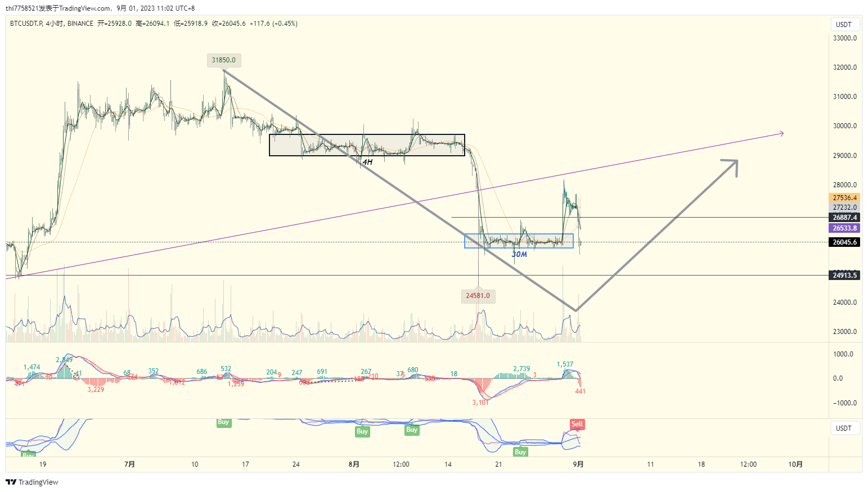
Task: Click the 2,739 histogram value label
Action: pyautogui.click(x=521, y=369)
